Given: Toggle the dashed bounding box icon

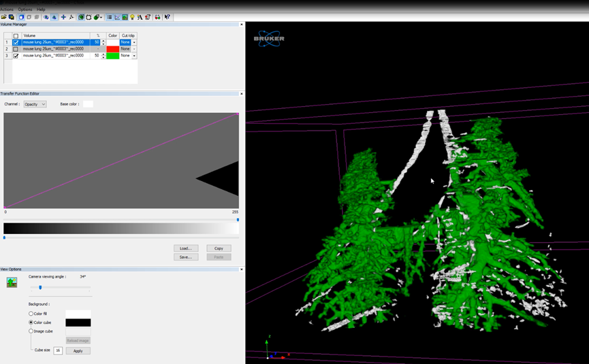Looking at the screenshot, I should pos(89,17).
